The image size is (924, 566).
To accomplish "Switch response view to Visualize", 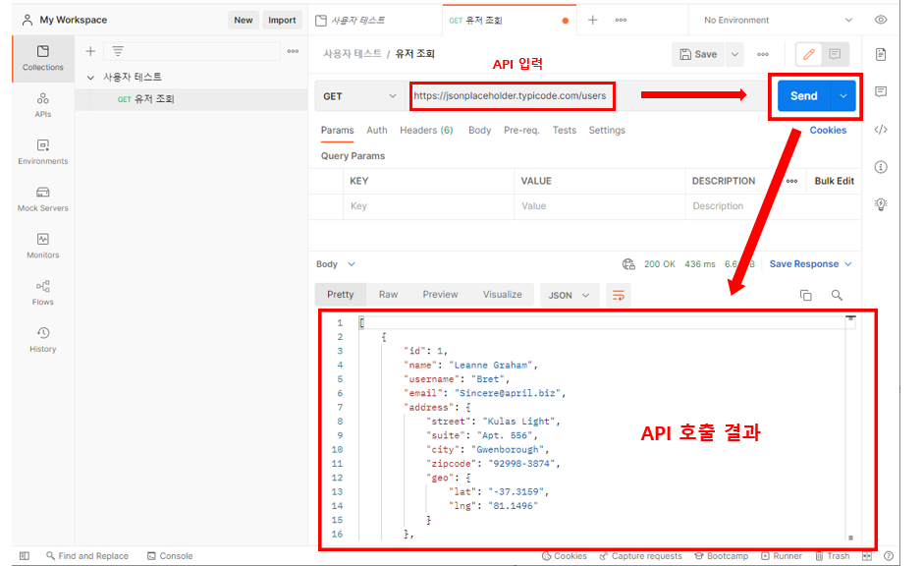I will (x=502, y=294).
